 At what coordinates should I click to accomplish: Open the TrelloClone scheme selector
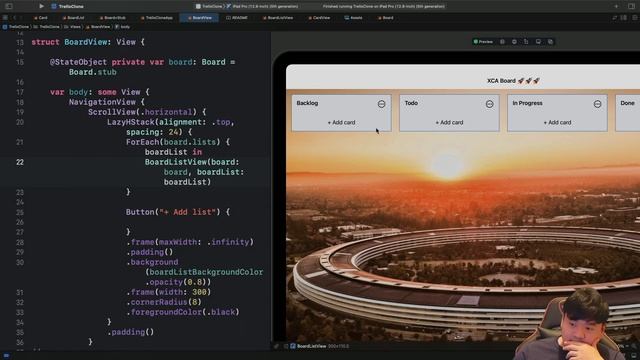(209, 6)
